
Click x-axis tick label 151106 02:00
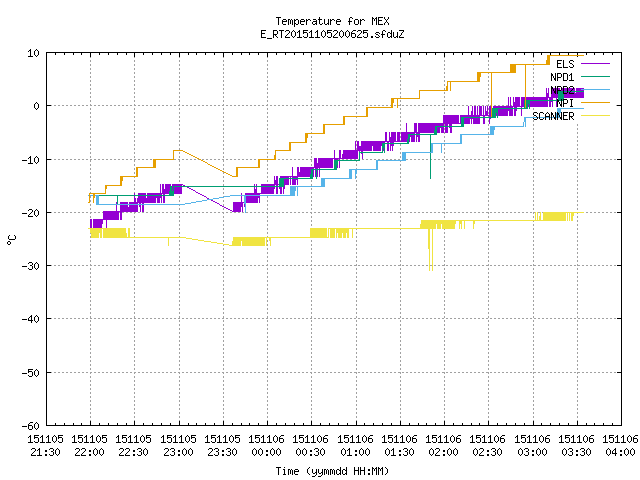(x=444, y=446)
